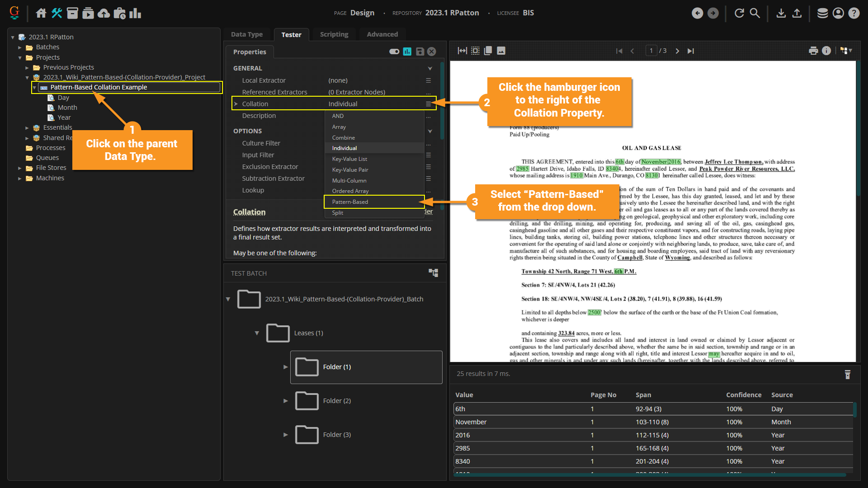Select Pattern-Based from the dropdown list
Image resolution: width=868 pixels, height=488 pixels.
tap(350, 202)
